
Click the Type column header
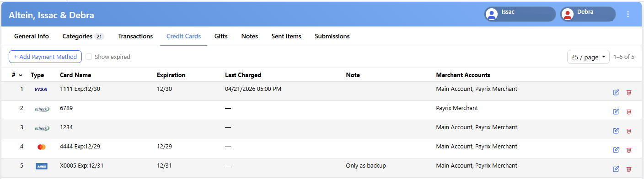tap(38, 75)
